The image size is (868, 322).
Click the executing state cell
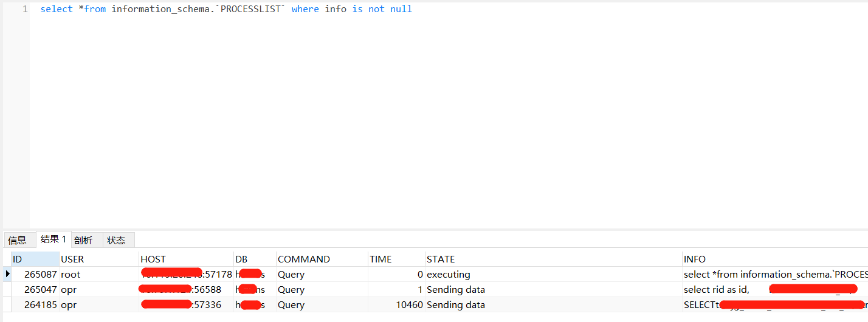449,274
